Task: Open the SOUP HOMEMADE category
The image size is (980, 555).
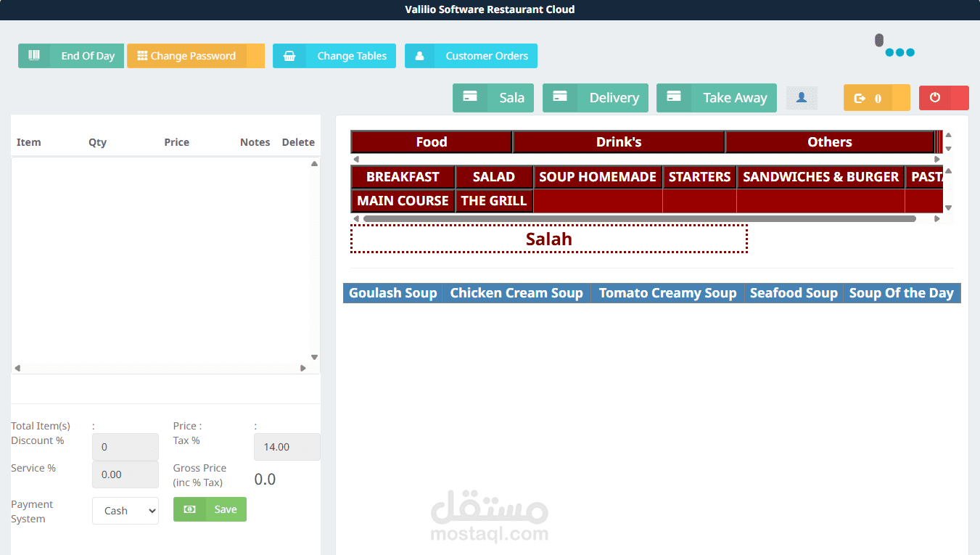Action: point(598,176)
